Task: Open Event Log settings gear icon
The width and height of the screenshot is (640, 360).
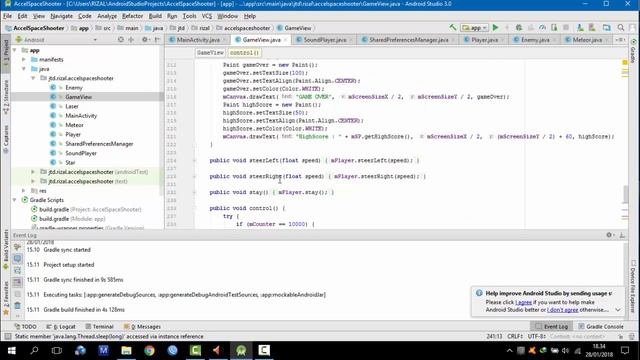Action: point(609,235)
